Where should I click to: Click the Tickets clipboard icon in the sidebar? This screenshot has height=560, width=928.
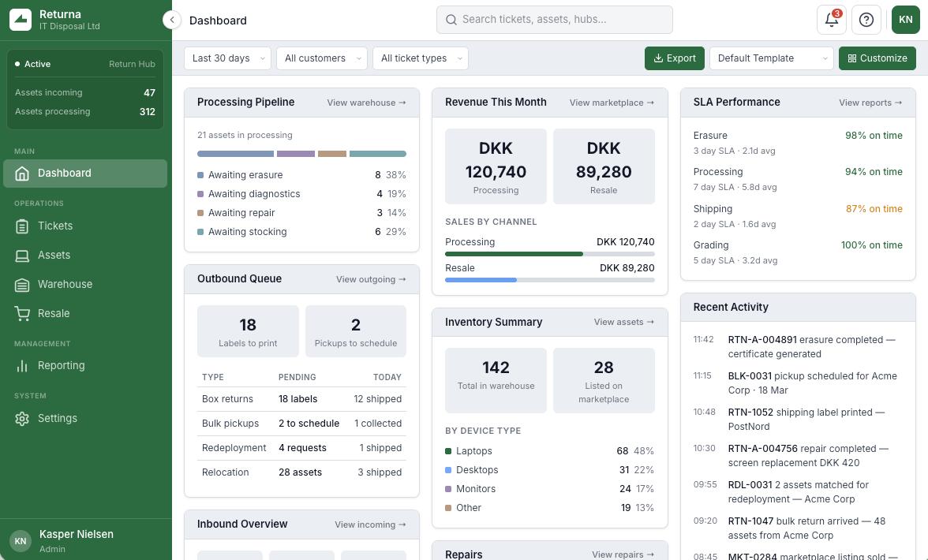pyautogui.click(x=22, y=226)
